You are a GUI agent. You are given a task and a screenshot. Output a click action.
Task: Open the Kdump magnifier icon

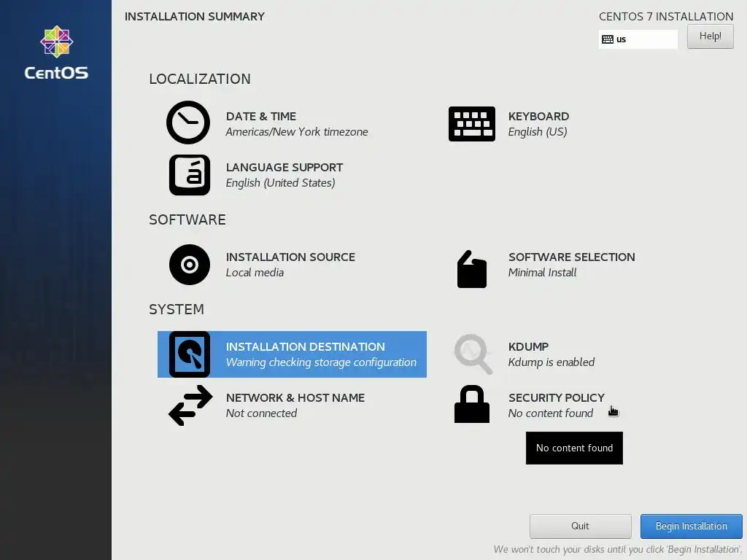tap(473, 354)
